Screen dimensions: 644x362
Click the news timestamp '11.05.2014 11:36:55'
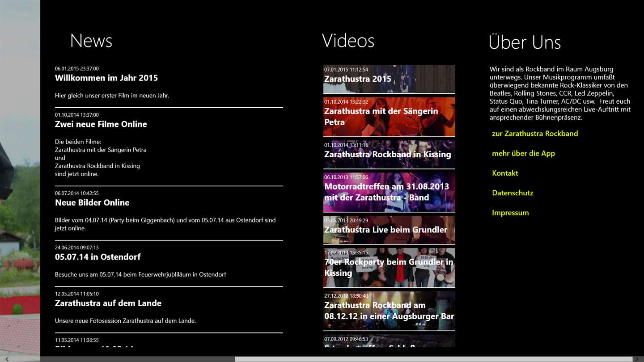[77, 340]
